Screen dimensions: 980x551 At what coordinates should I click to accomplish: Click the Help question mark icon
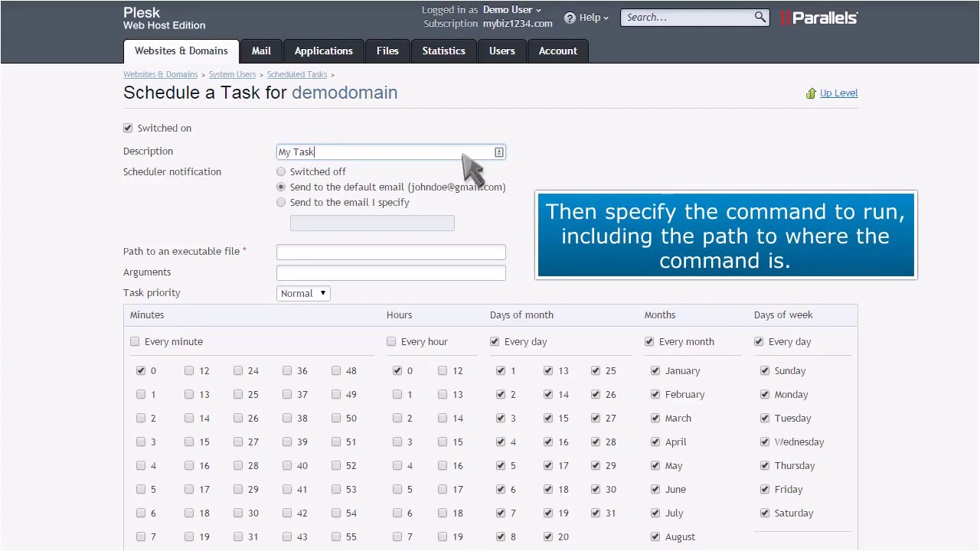tap(570, 18)
